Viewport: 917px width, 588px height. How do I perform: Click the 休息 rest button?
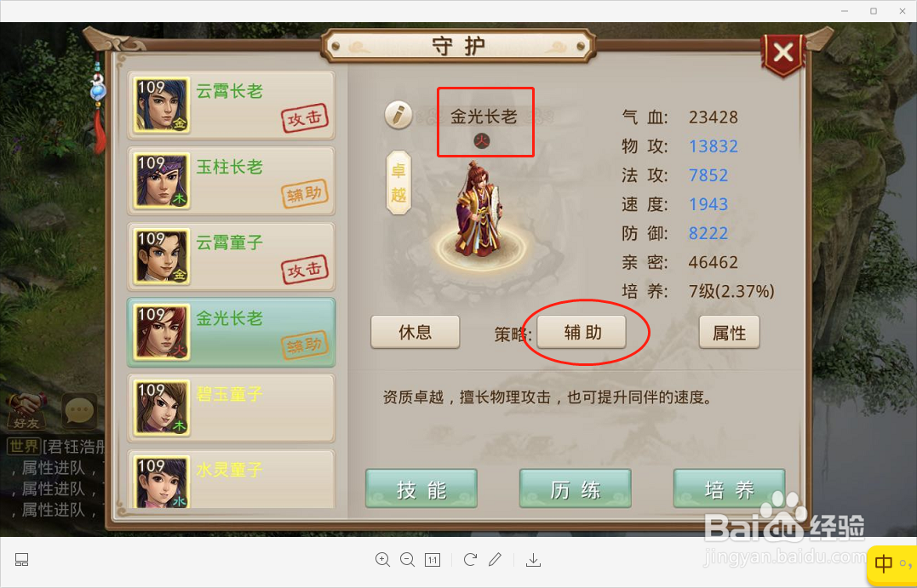[416, 333]
